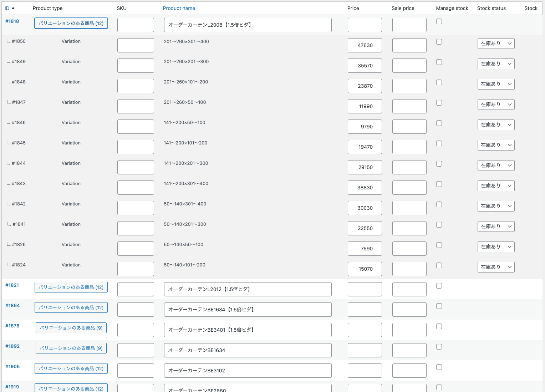
Task: Check Manage stock for product #1864
Action: tap(439, 306)
